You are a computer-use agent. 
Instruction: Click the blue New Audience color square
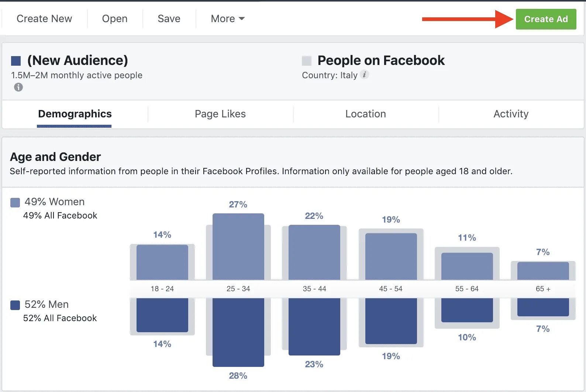(x=16, y=61)
